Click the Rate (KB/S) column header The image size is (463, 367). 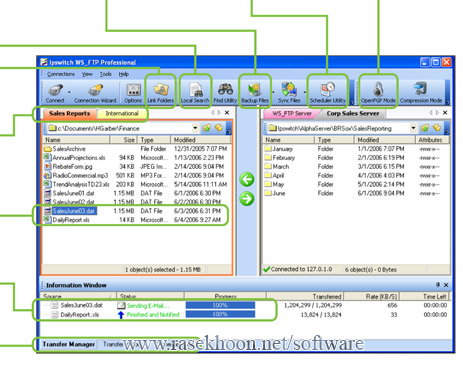pos(372,296)
